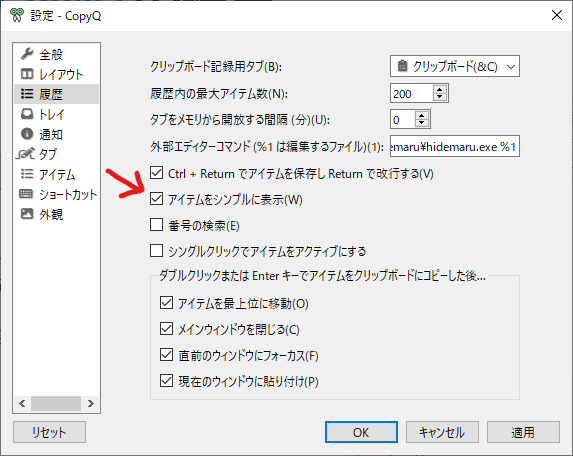Click the OK button

tap(361, 432)
